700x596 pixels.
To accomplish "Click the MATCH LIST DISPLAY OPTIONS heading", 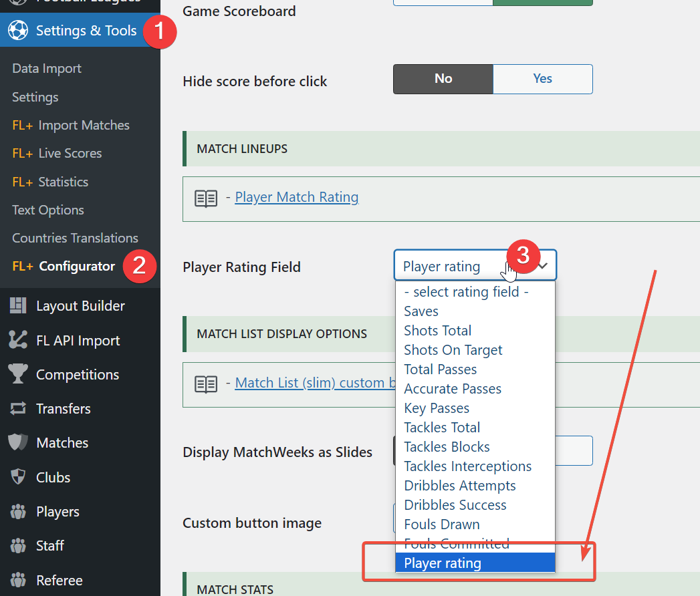I will click(x=281, y=333).
